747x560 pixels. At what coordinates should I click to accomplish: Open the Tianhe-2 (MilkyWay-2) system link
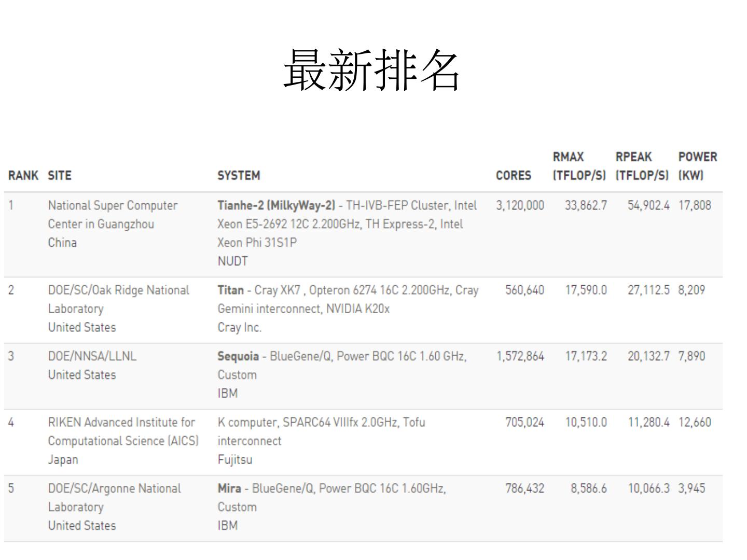[276, 206]
